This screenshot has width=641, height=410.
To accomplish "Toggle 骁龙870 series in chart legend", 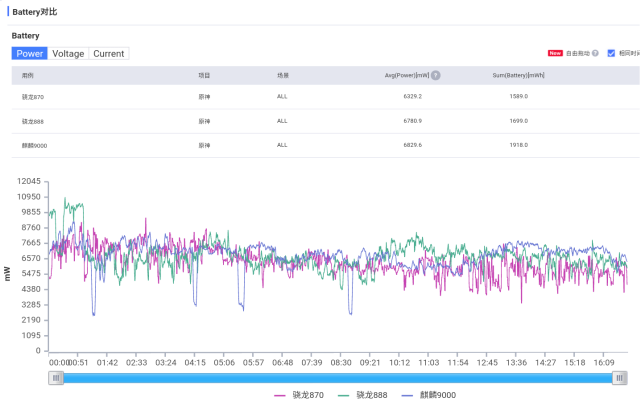I will coord(300,396).
